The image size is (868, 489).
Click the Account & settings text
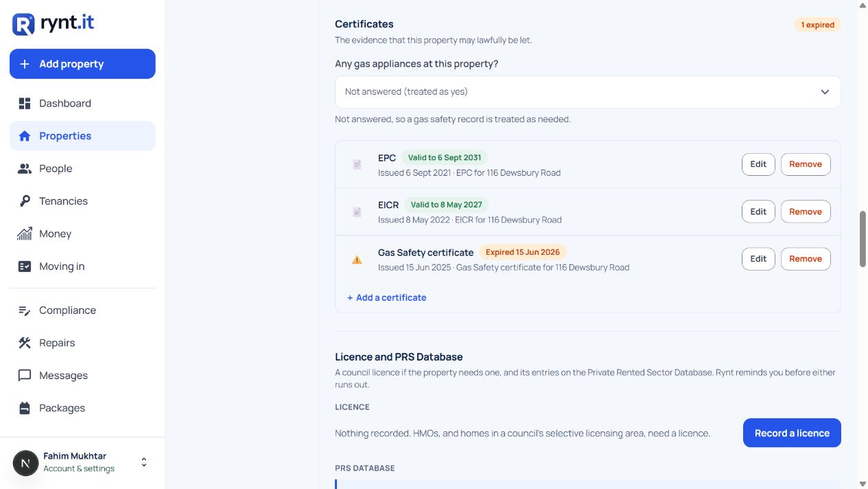click(x=79, y=468)
